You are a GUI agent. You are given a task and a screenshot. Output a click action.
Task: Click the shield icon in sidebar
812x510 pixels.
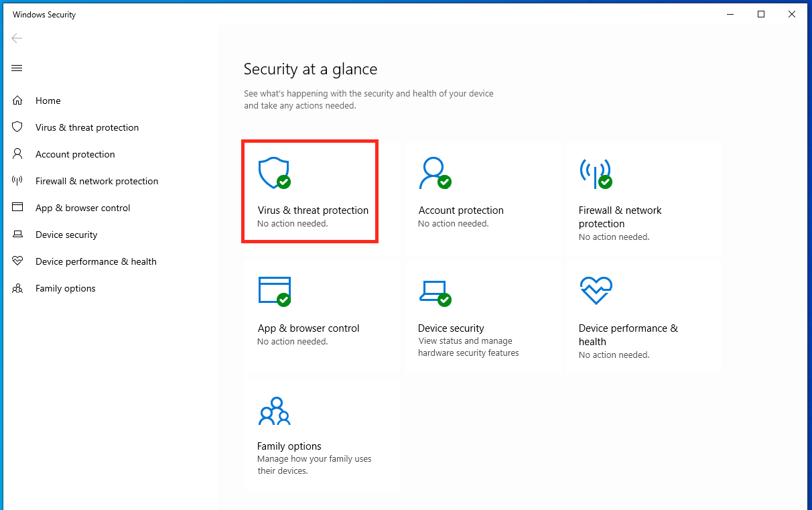(17, 127)
